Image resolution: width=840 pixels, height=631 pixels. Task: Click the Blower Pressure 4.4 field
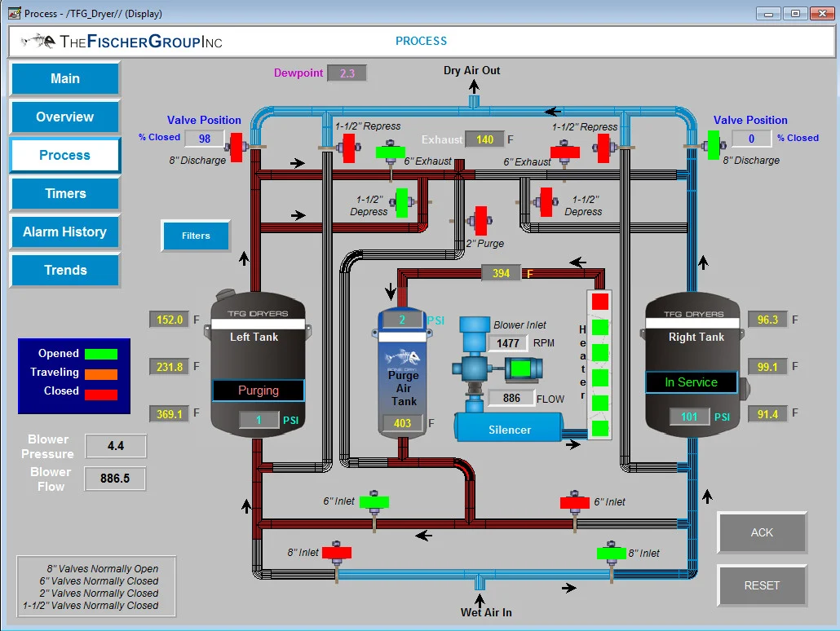[x=116, y=446]
